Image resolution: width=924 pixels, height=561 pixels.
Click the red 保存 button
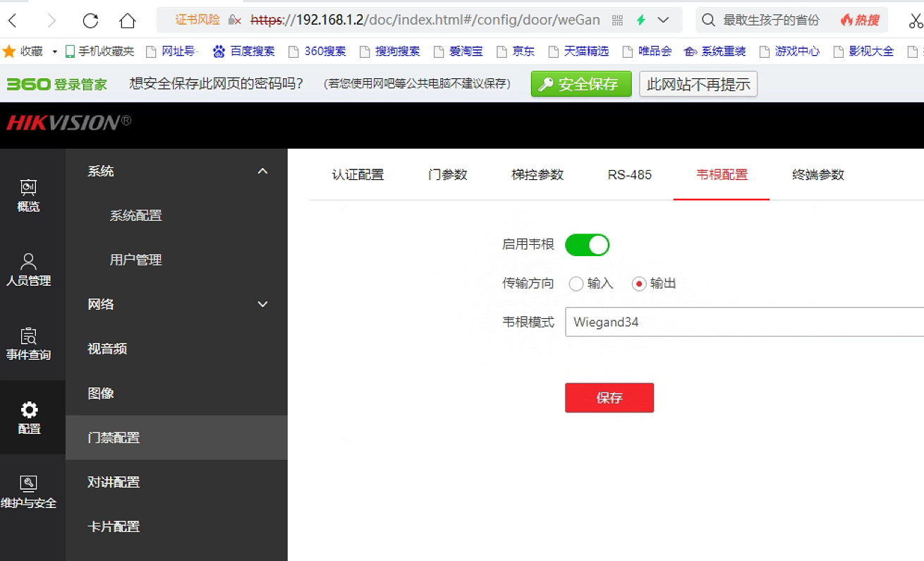609,398
